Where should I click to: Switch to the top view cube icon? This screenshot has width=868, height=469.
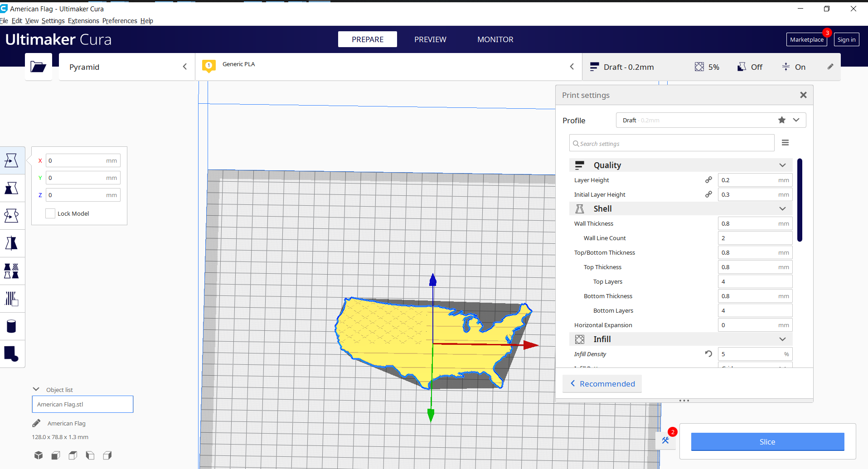tap(73, 455)
